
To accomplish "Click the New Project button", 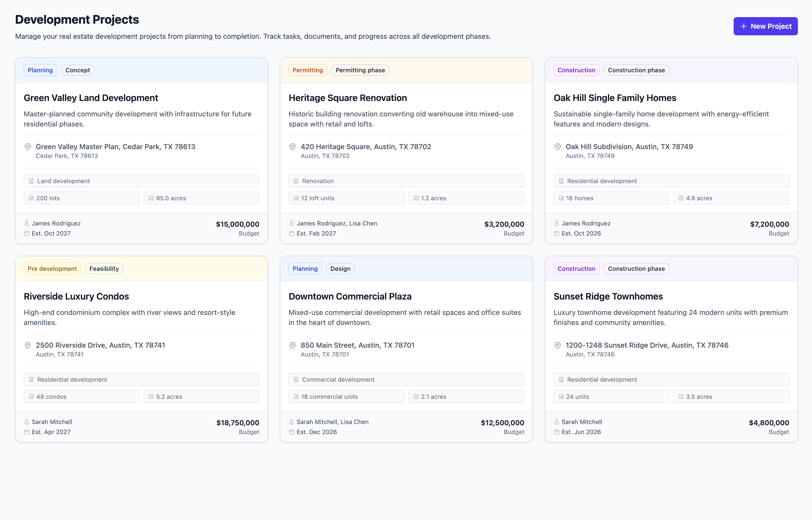I will point(765,26).
